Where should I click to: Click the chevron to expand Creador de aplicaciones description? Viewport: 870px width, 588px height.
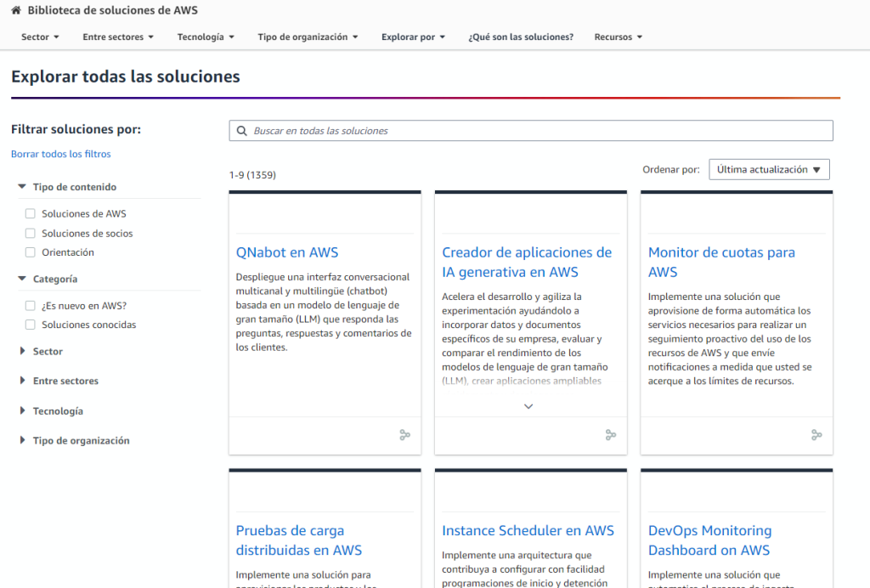pyautogui.click(x=528, y=406)
